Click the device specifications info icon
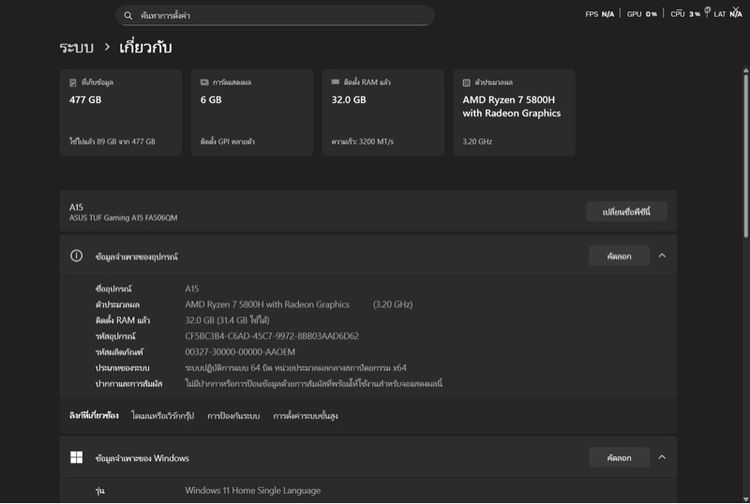The width and height of the screenshot is (750, 504). pos(76,256)
